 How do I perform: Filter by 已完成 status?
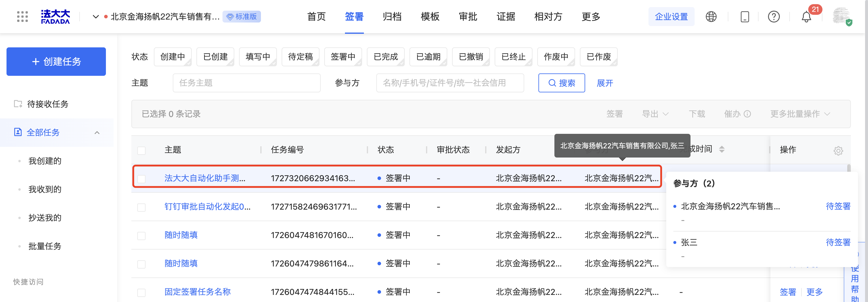click(x=386, y=57)
